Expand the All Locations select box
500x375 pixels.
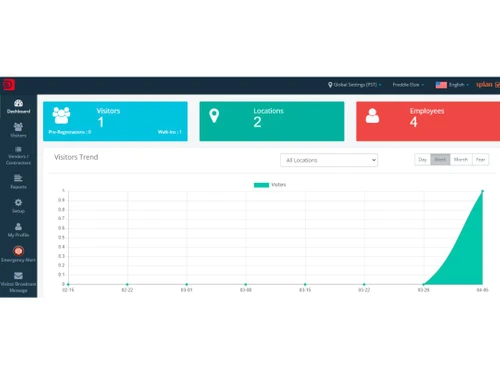pos(329,160)
